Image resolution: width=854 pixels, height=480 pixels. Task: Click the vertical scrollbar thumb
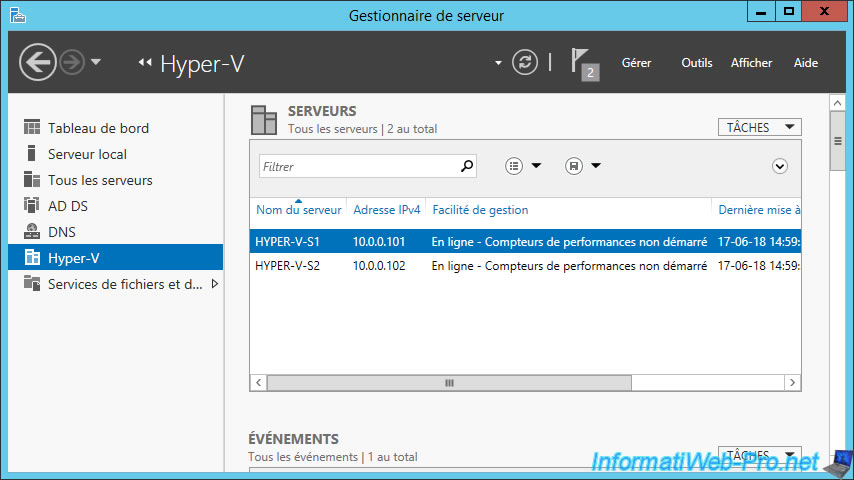click(837, 141)
